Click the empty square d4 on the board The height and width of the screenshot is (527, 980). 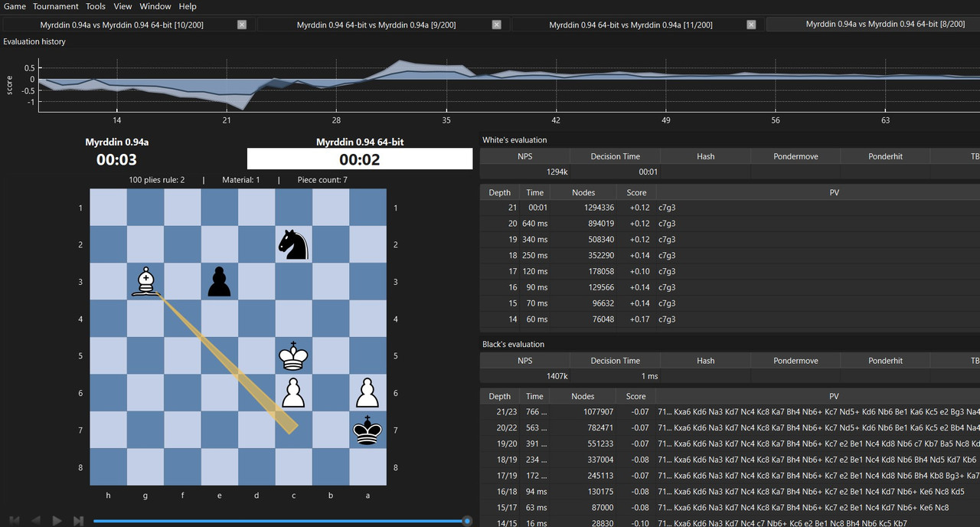click(x=256, y=319)
